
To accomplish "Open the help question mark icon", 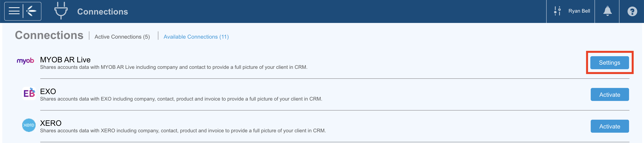I will point(632,11).
